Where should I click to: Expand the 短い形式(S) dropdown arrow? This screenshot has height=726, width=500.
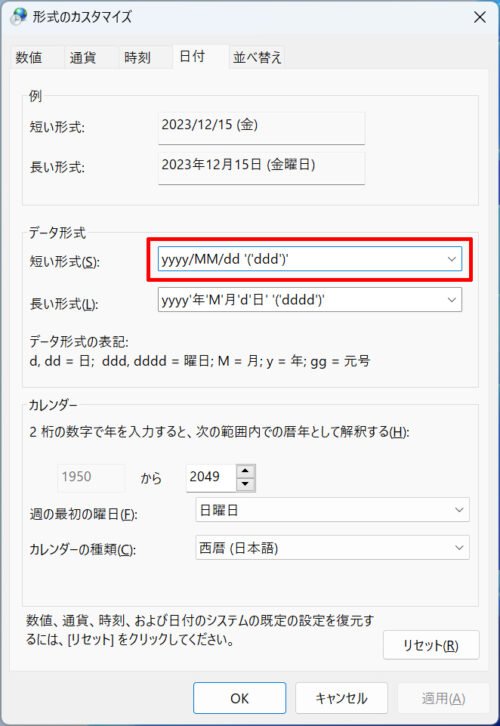point(452,259)
